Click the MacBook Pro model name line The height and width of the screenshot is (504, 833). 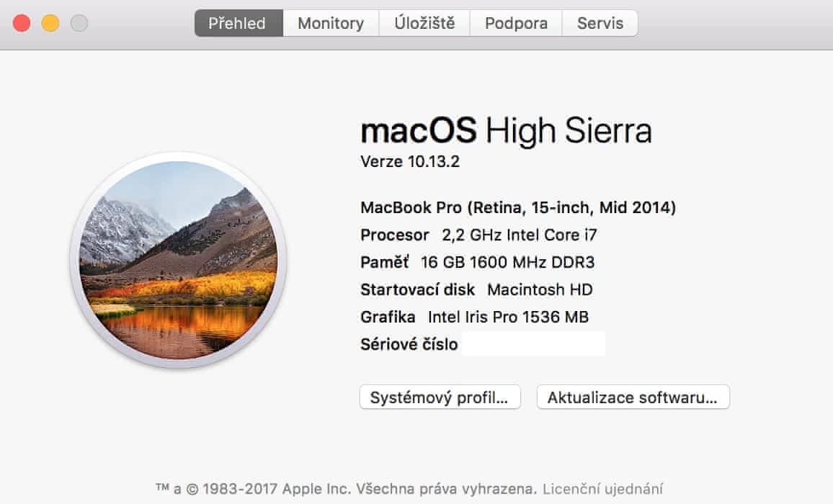click(x=517, y=208)
